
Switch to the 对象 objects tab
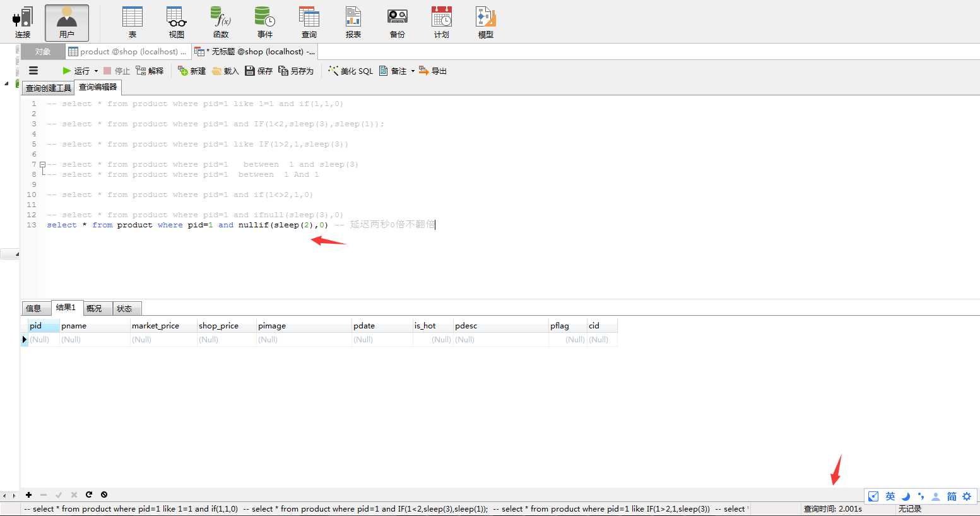[x=43, y=52]
